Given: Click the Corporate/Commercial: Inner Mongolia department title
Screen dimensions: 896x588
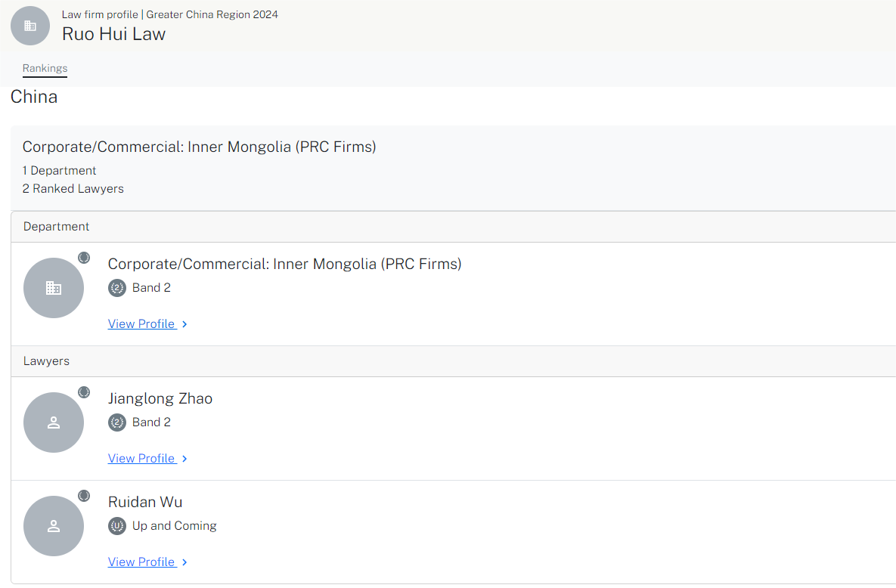Looking at the screenshot, I should [284, 264].
